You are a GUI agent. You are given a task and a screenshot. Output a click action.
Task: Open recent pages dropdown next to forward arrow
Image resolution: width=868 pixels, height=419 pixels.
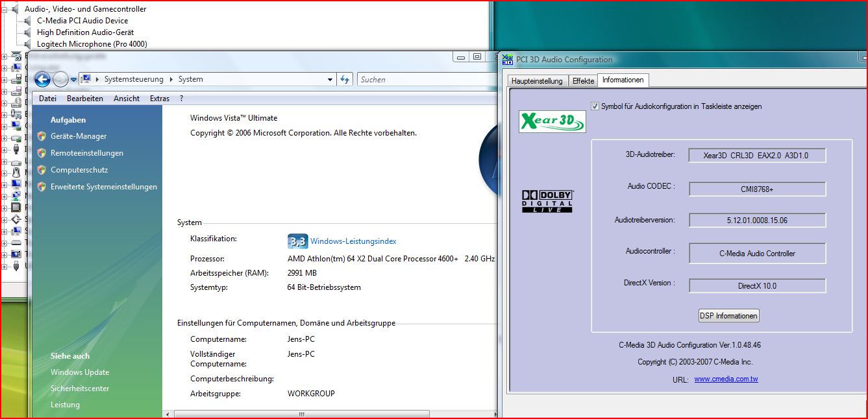click(x=73, y=80)
